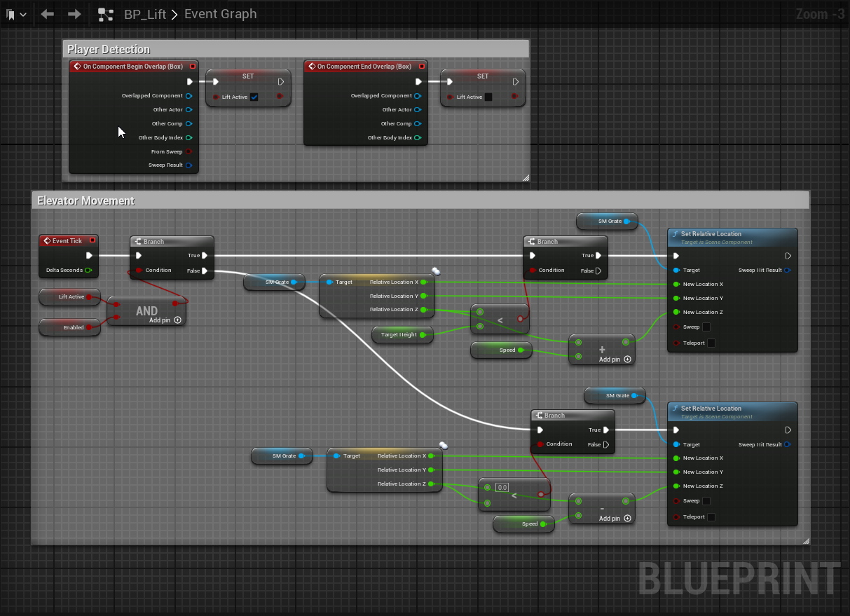Image resolution: width=850 pixels, height=616 pixels.
Task: Click the Other Actor pin on Begin Overlap node
Action: pos(189,110)
